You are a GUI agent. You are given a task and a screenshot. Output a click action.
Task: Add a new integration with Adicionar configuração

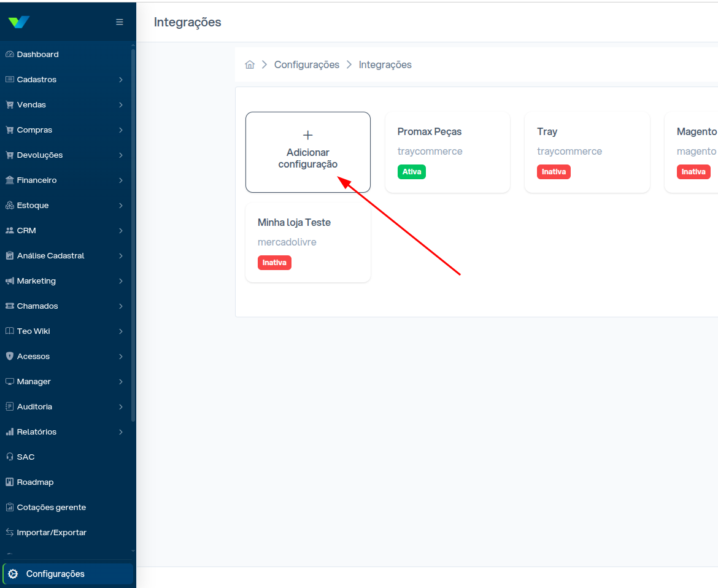[307, 152]
